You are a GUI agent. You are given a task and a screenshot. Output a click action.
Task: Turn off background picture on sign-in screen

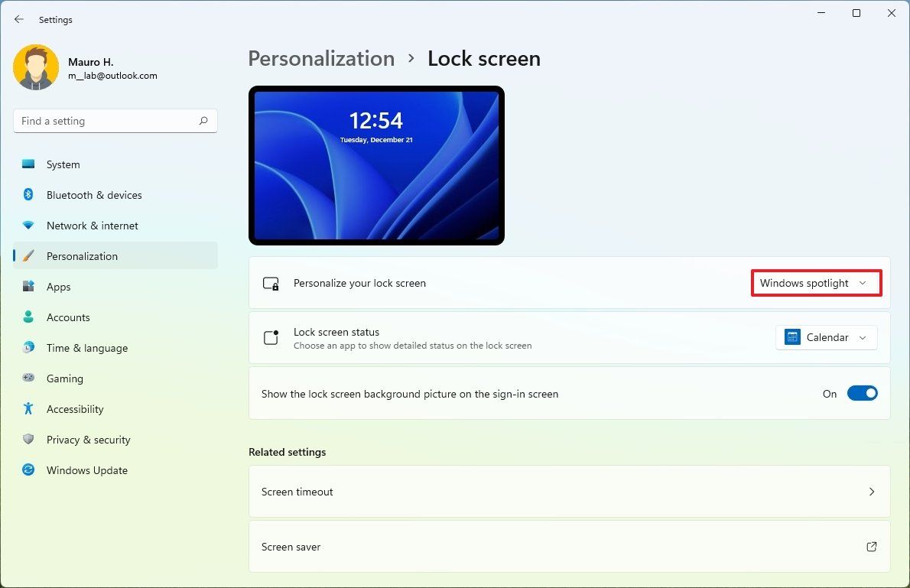tap(862, 393)
